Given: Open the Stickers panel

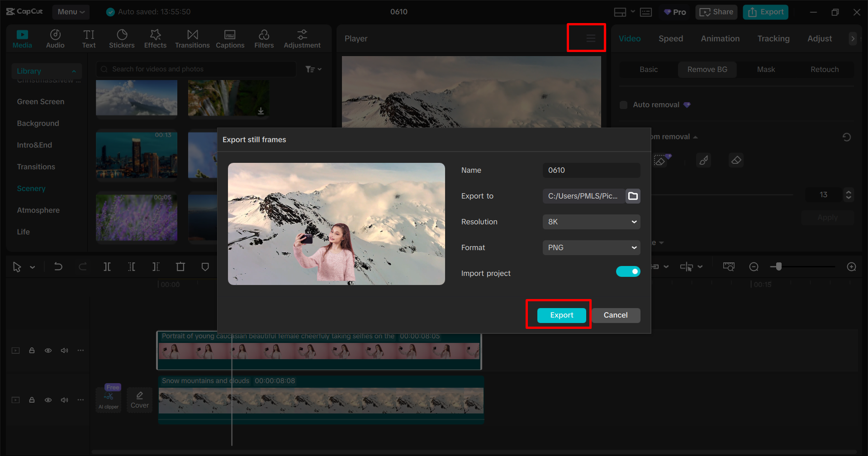Looking at the screenshot, I should tap(121, 38).
